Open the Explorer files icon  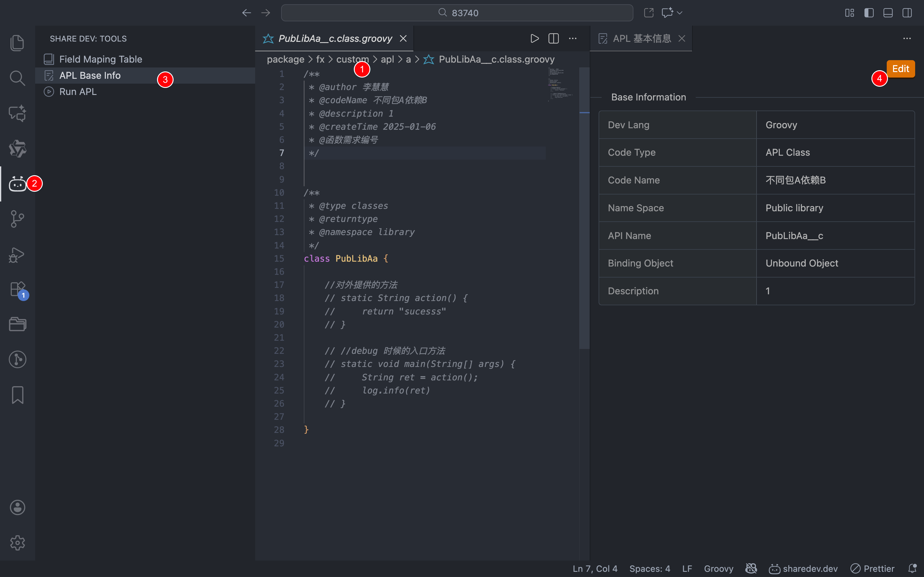(x=17, y=43)
